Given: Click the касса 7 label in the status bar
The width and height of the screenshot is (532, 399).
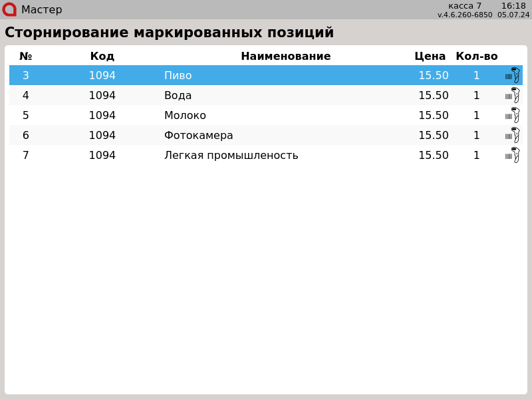Looking at the screenshot, I should 465,6.
